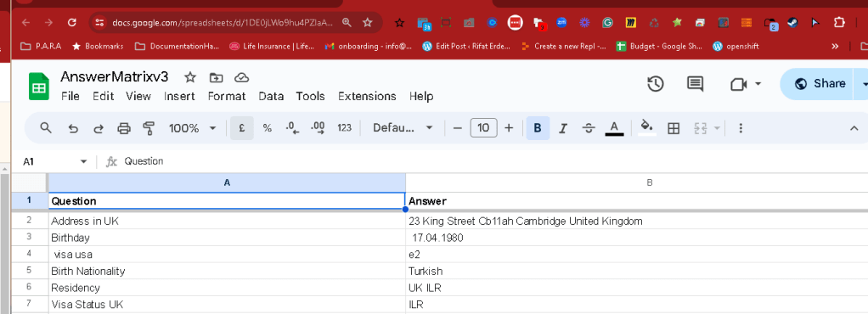Image resolution: width=868 pixels, height=314 pixels.
Task: Open the Insert menu
Action: tap(179, 96)
